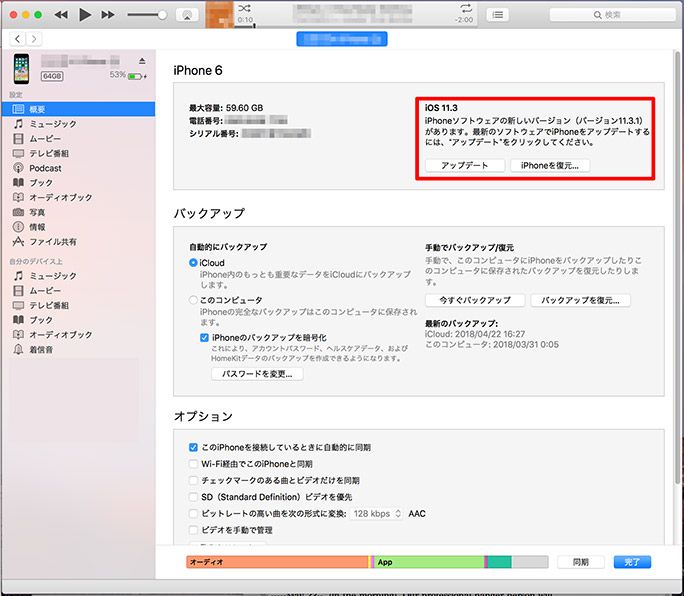684x596 pixels.
Task: Open ミュージック under 設定
Action: pyautogui.click(x=79, y=124)
